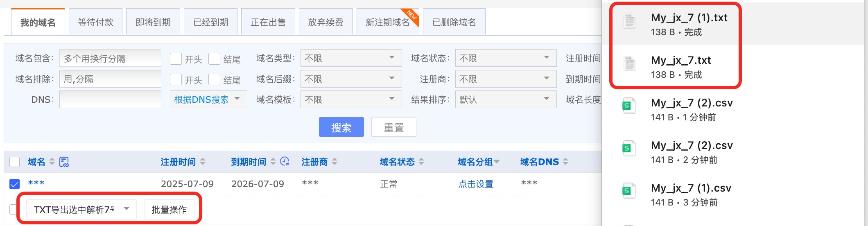Click the sort arrows next to 域名状态
The height and width of the screenshot is (226, 868).
point(421,162)
